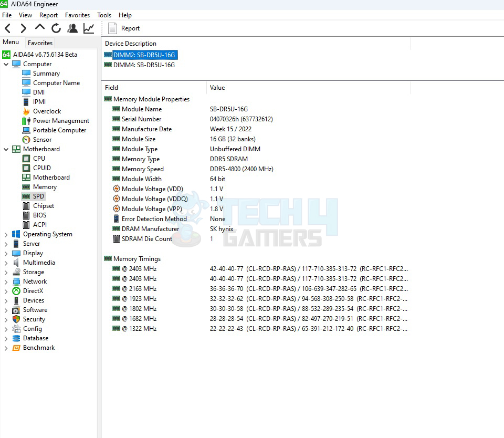Select the IPMI icon

(x=26, y=101)
